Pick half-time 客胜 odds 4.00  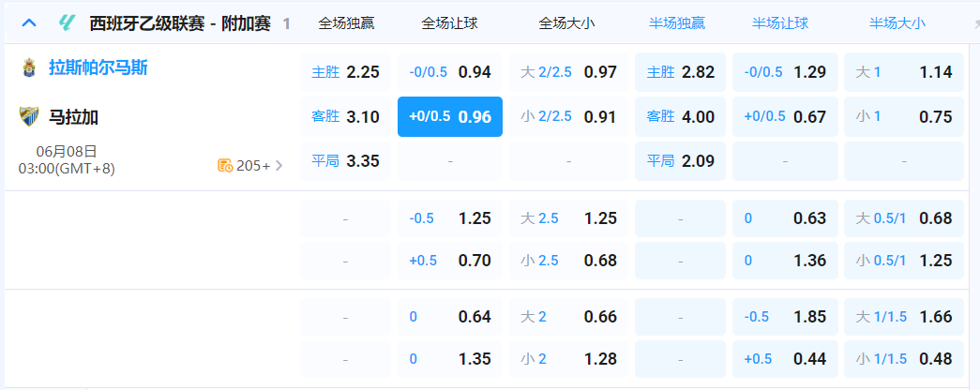(680, 117)
